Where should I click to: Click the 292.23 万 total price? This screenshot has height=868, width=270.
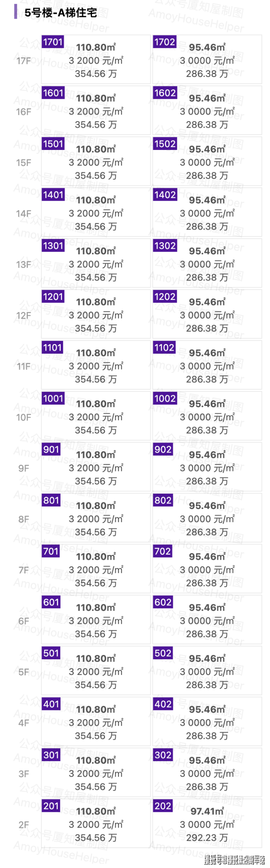(x=207, y=838)
